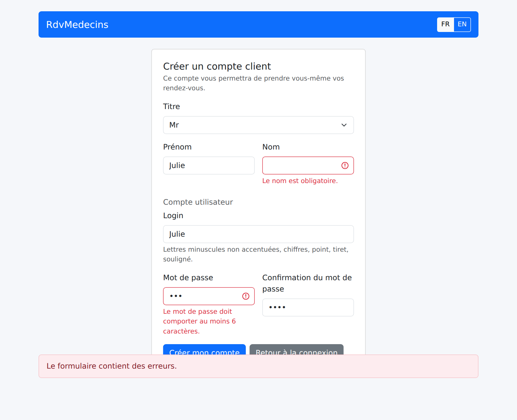Switch language to EN
517x420 pixels.
tap(462, 24)
